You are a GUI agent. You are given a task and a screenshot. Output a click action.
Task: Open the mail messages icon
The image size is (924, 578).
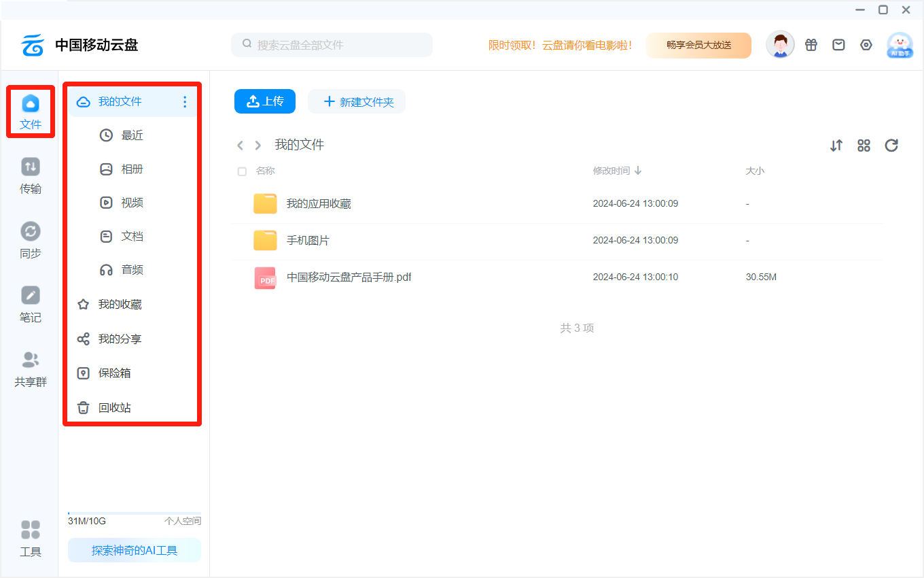(x=839, y=45)
